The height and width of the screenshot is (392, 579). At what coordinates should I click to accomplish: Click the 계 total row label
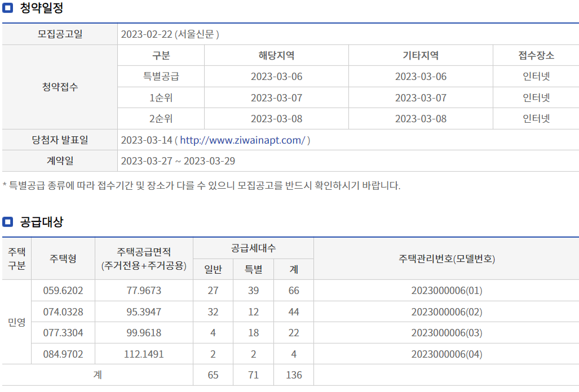pos(98,375)
